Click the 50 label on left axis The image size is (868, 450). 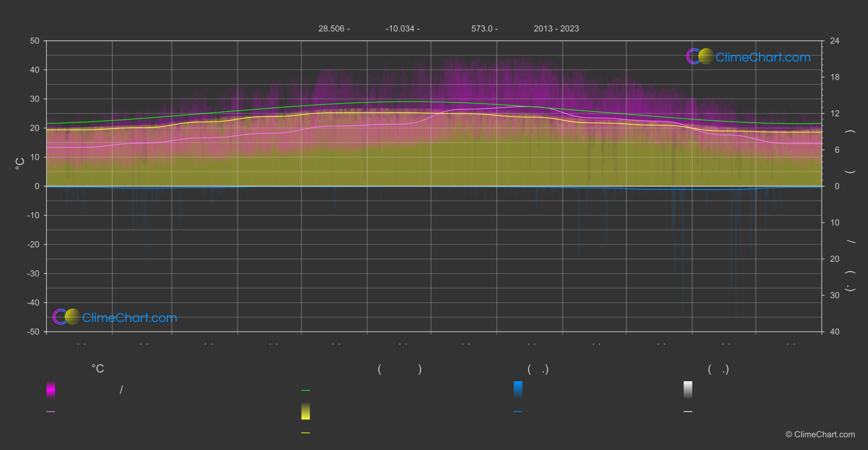pos(35,41)
